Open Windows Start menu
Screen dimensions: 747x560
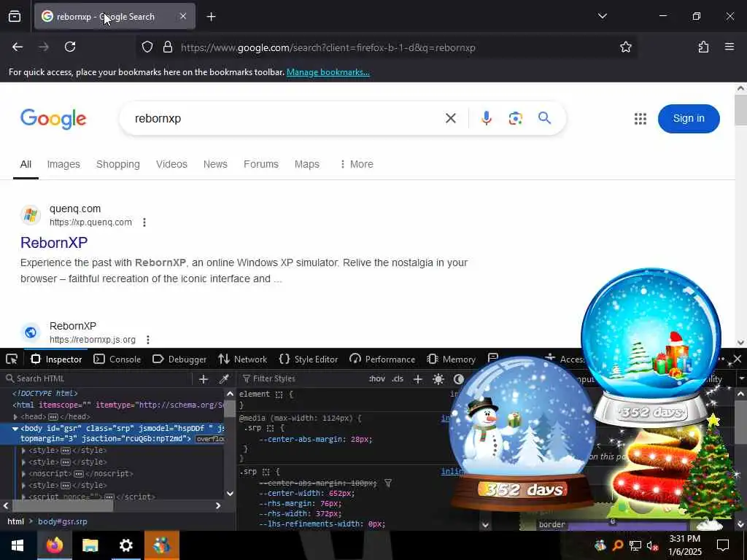click(x=18, y=545)
